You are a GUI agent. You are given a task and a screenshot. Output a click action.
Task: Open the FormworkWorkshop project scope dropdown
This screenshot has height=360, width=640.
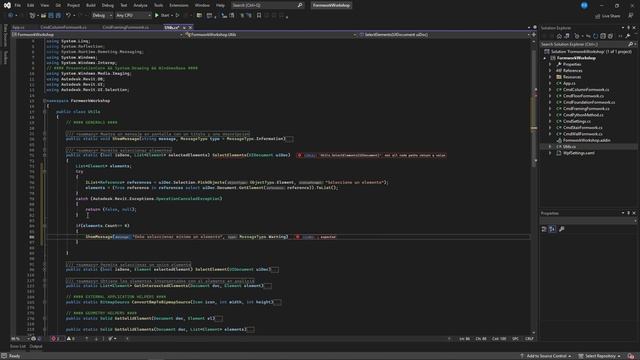(98, 35)
